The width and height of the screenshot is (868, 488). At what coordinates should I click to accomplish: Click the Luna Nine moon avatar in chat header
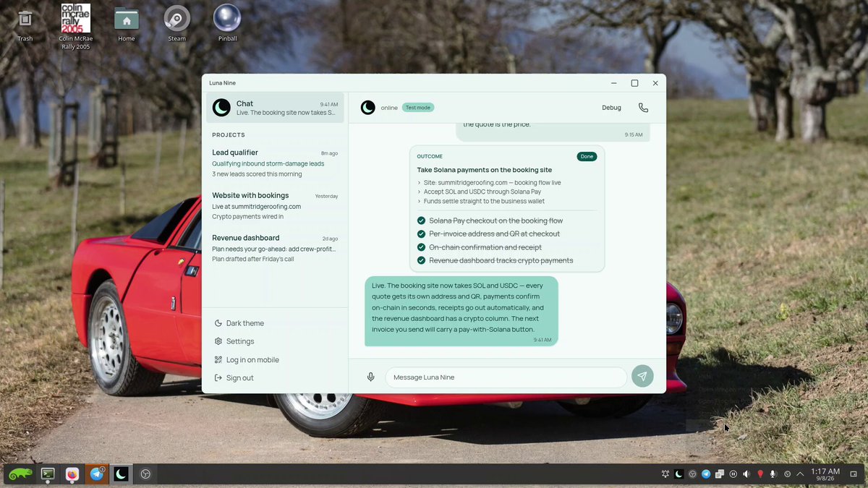(368, 108)
